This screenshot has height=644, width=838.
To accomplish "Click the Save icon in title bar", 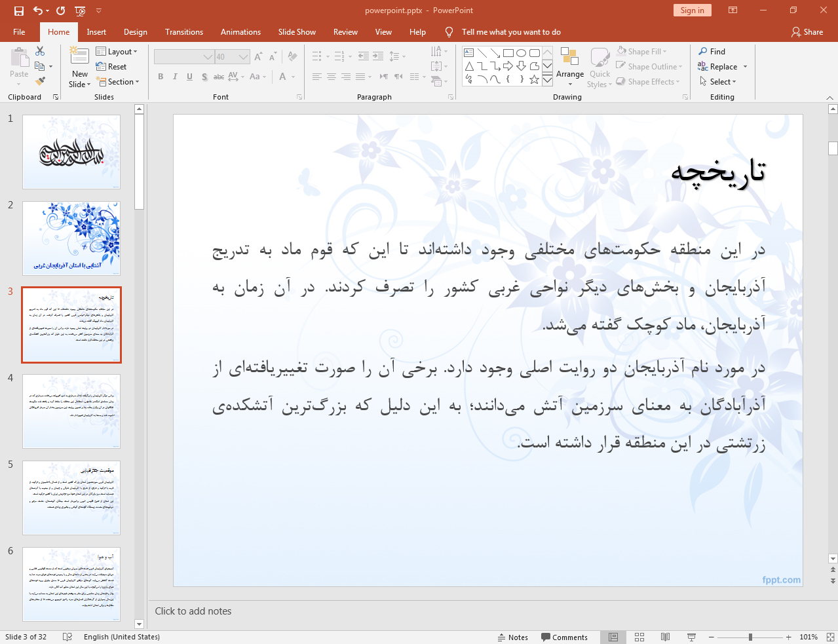I will pos(18,10).
